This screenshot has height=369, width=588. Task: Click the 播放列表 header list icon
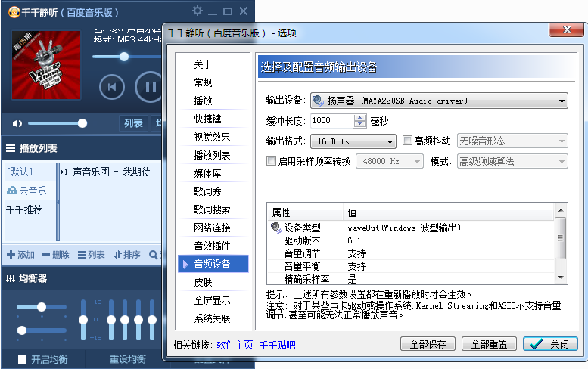point(11,148)
